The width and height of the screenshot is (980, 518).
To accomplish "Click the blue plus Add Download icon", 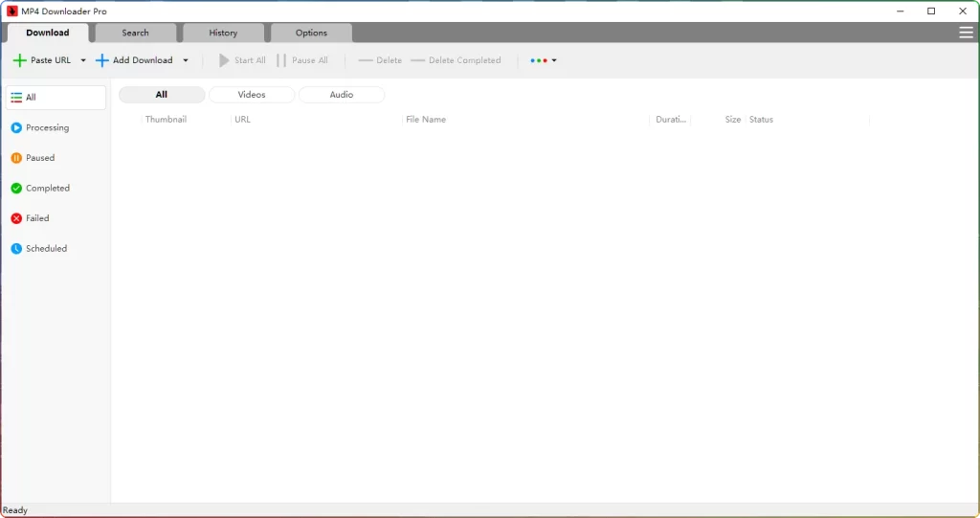I will tap(101, 60).
